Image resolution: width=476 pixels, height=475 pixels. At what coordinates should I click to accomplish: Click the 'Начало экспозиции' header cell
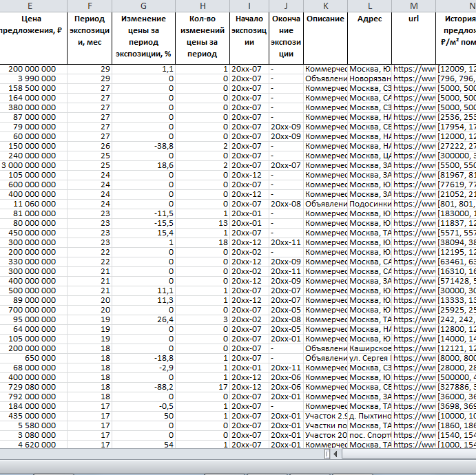[x=249, y=38]
